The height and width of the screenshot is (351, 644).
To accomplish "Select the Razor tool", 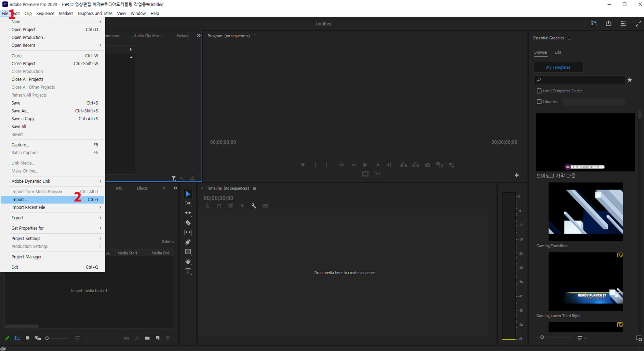I will pos(188,223).
